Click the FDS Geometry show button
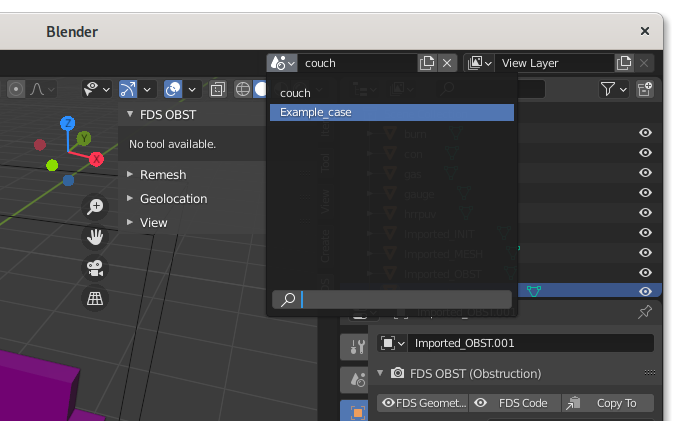The width and height of the screenshot is (682, 421). [x=423, y=403]
